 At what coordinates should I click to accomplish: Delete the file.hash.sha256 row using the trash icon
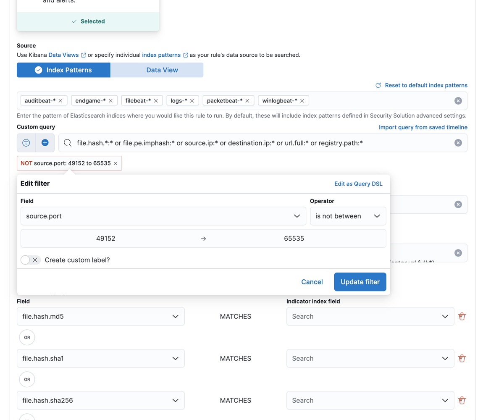(x=462, y=400)
